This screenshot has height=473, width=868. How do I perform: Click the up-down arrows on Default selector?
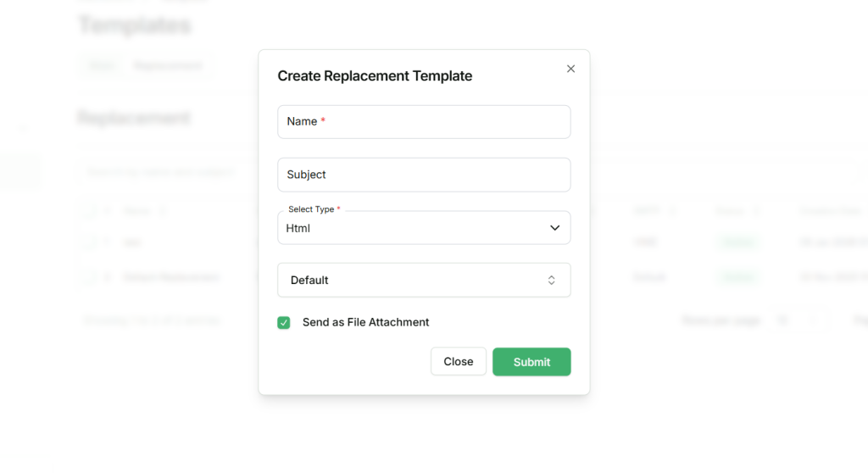coord(551,281)
